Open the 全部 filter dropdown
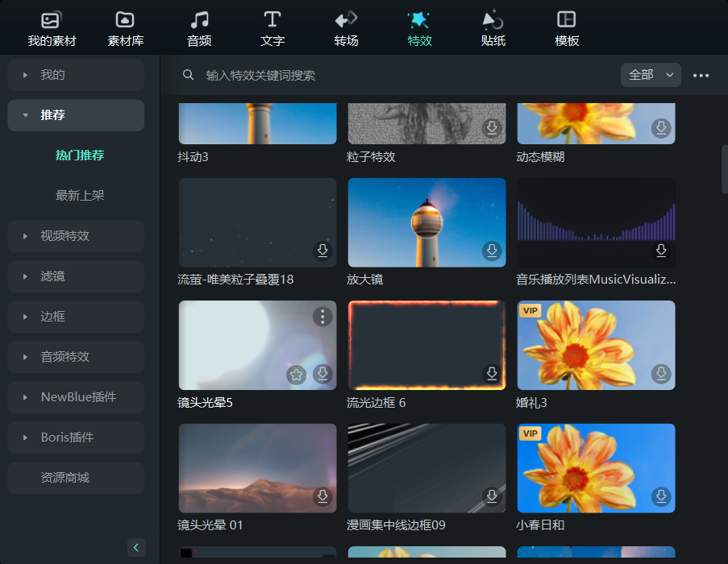728x564 pixels. [x=650, y=74]
